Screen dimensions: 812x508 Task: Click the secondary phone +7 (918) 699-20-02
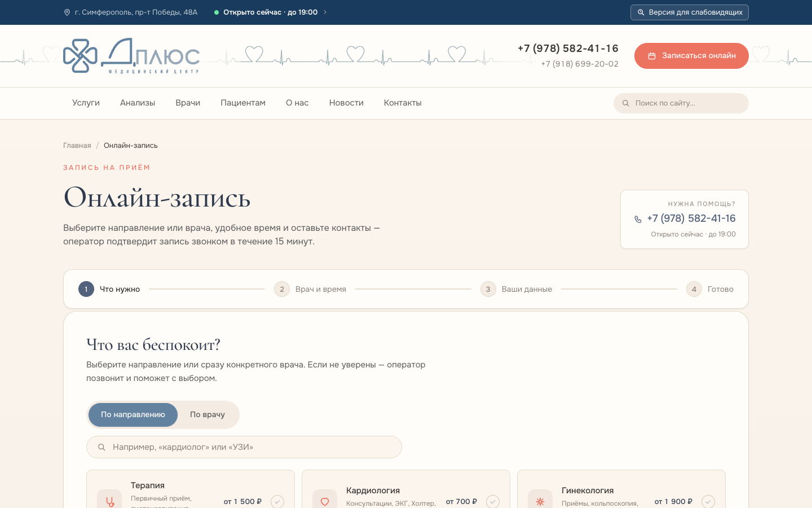coord(580,64)
